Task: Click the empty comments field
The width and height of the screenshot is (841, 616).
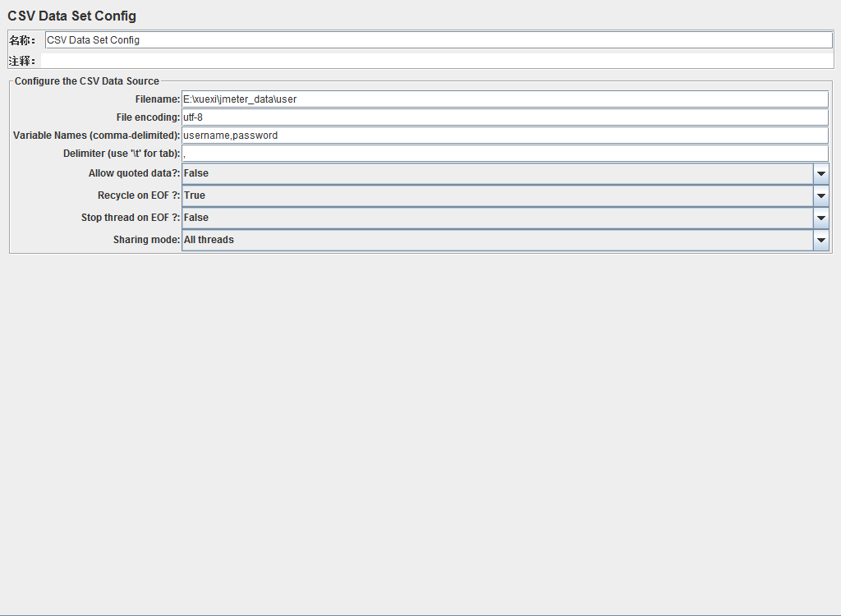Action: pyautogui.click(x=437, y=61)
